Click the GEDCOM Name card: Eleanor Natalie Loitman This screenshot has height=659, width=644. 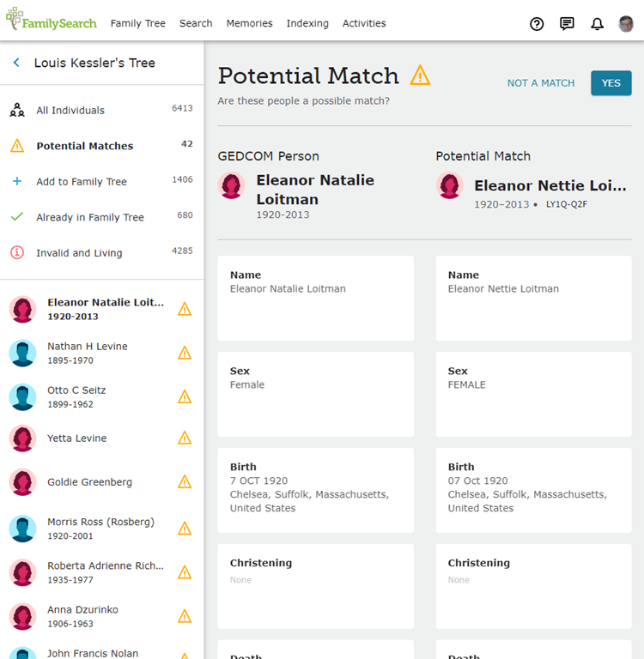[315, 298]
